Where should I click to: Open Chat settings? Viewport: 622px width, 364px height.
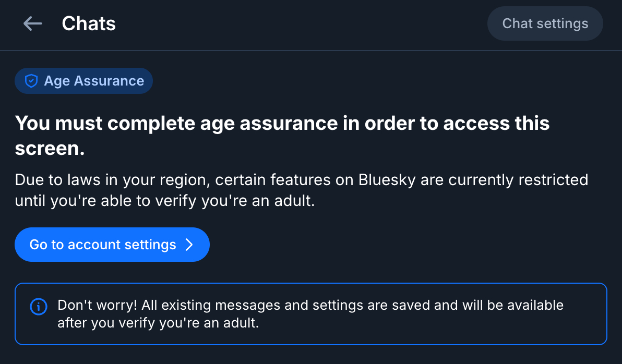click(545, 23)
